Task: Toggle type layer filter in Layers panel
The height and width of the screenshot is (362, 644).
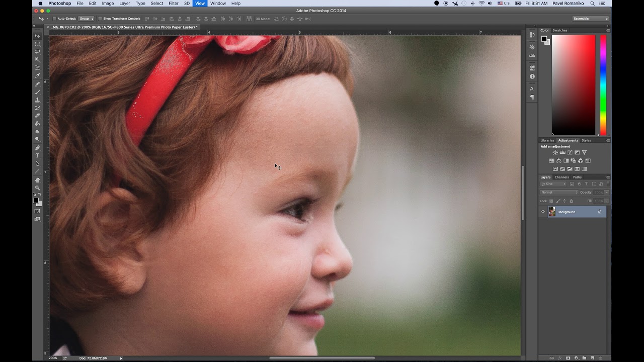Action: pyautogui.click(x=586, y=184)
